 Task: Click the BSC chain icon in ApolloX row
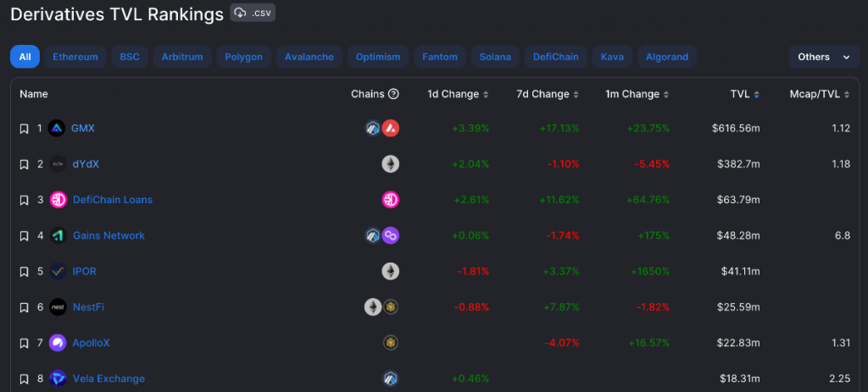pos(391,344)
